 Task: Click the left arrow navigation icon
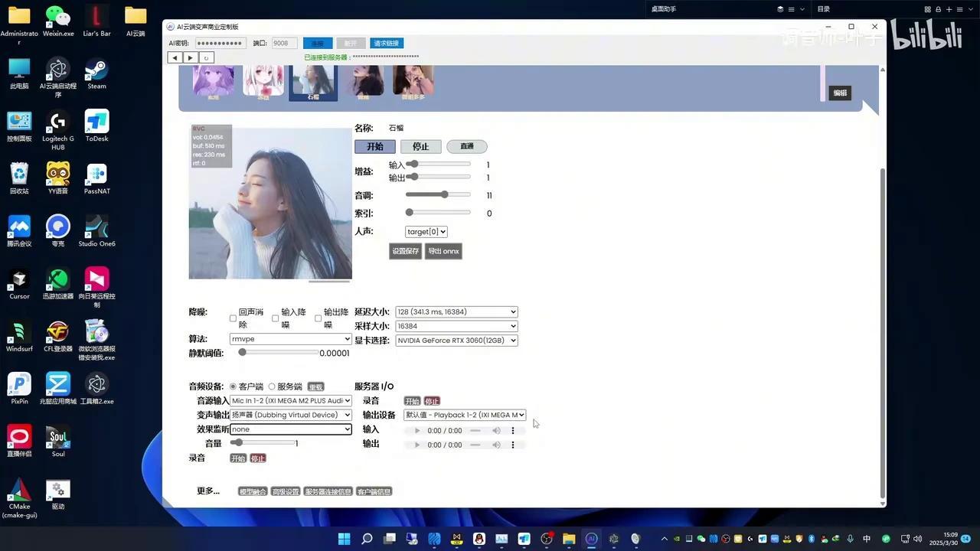pos(174,57)
